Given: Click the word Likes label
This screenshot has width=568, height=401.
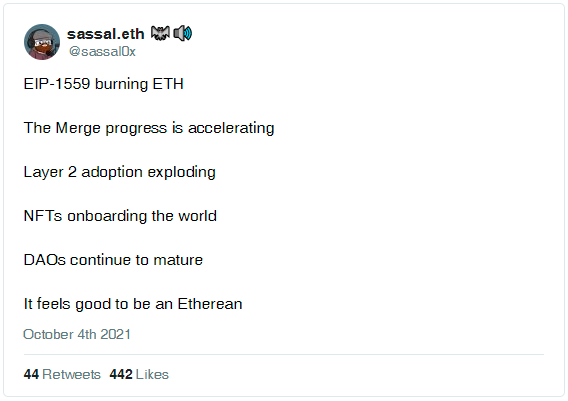Looking at the screenshot, I should 152,375.
